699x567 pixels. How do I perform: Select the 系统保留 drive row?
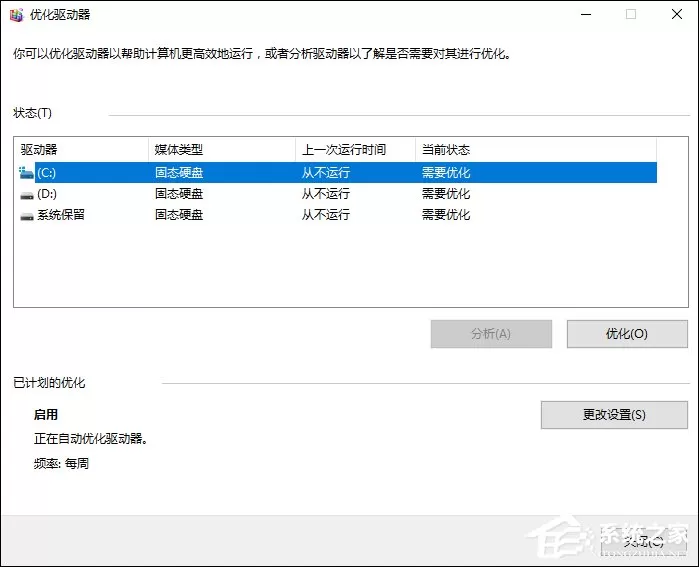pos(337,214)
